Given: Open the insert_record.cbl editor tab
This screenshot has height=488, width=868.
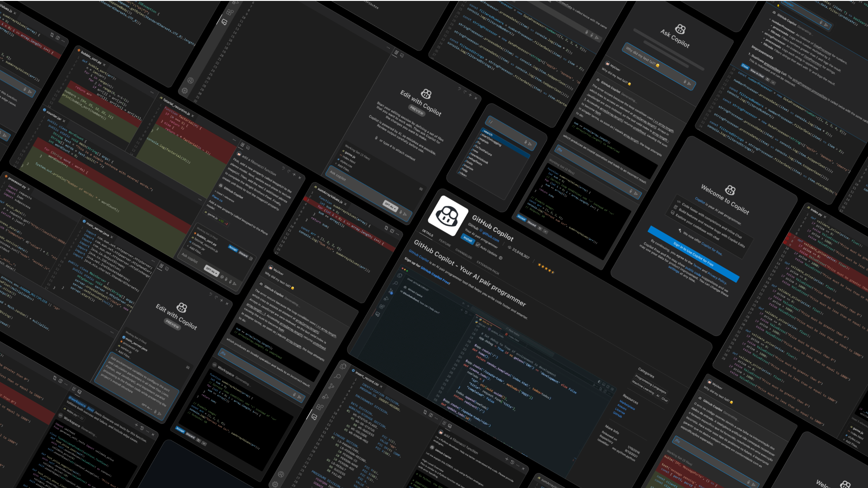Looking at the screenshot, I should pyautogui.click(x=367, y=379).
